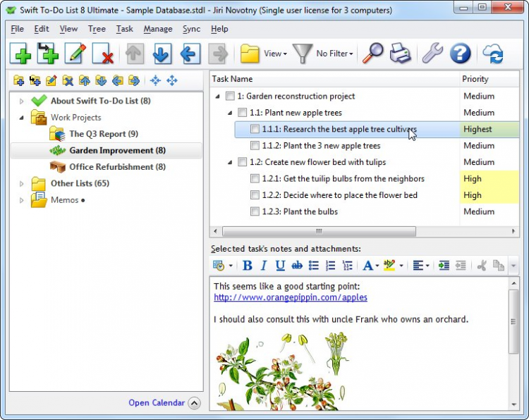This screenshot has height=420, width=529.
Task: Collapse task 1.1: Plant new apple trees
Action: tap(230, 113)
